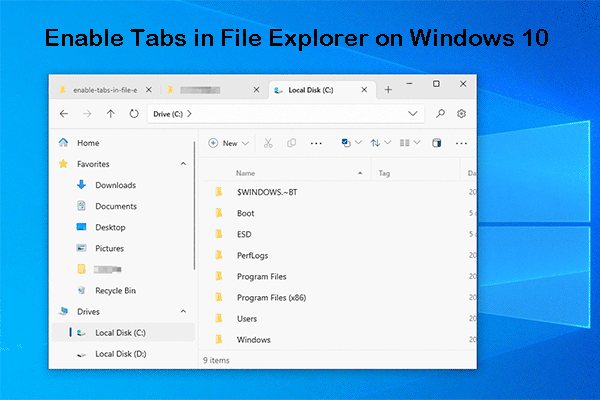Add a new tab with the plus button
The image size is (600, 400).
pos(388,90)
